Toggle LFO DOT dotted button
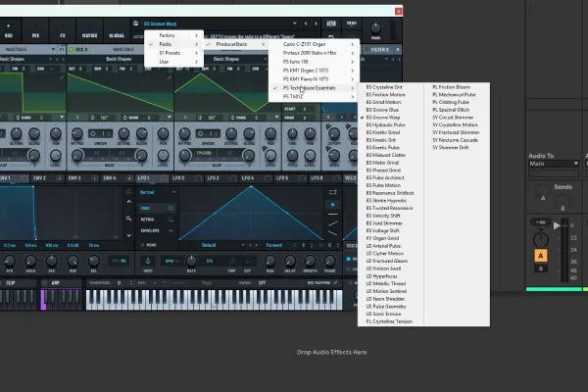 pyautogui.click(x=248, y=262)
